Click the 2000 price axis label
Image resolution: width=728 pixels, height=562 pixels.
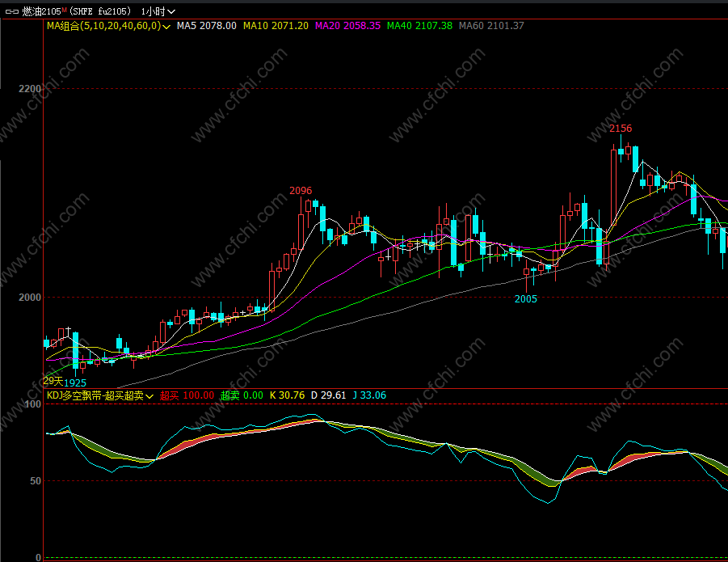tap(30, 298)
